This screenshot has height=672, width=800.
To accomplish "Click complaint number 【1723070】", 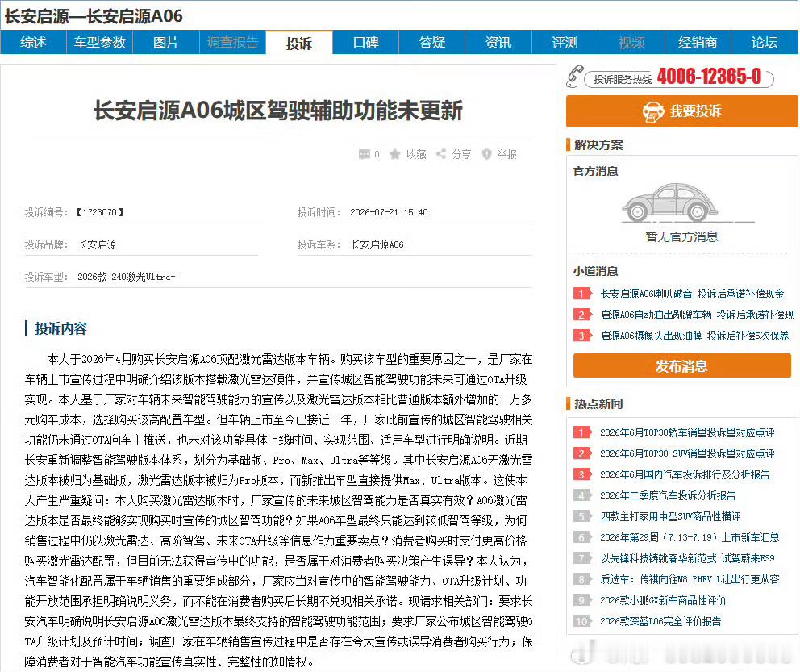I will coord(100,212).
